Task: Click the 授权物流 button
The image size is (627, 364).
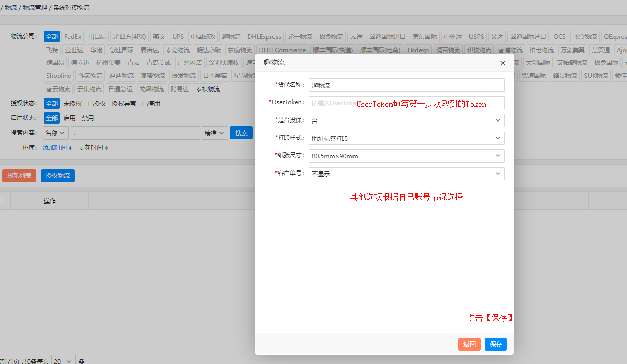Action: (x=57, y=176)
